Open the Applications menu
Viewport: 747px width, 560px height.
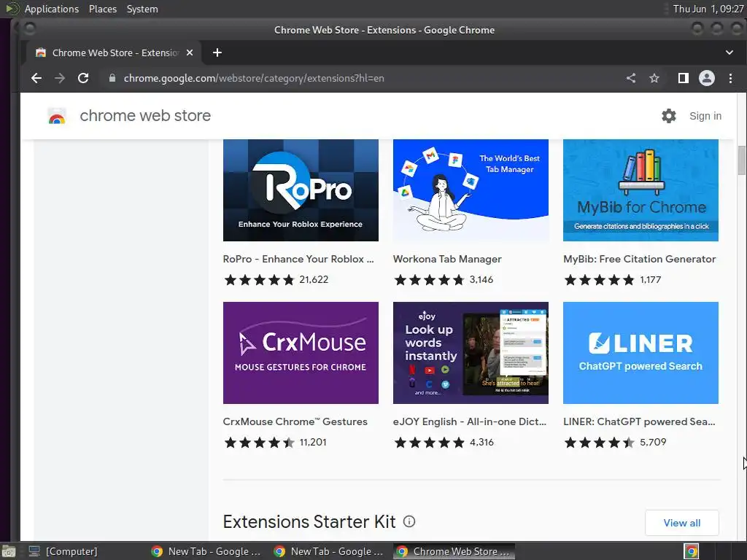pyautogui.click(x=52, y=9)
